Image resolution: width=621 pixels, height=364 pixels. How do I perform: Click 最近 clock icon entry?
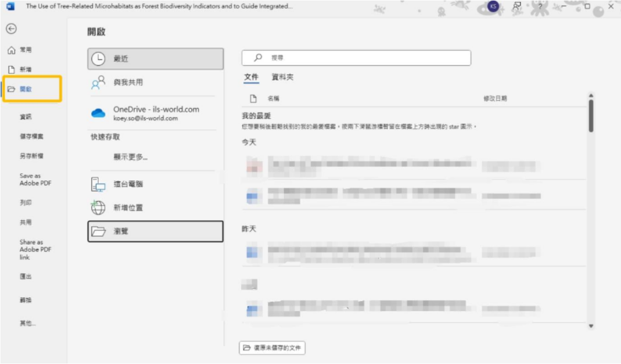98,59
